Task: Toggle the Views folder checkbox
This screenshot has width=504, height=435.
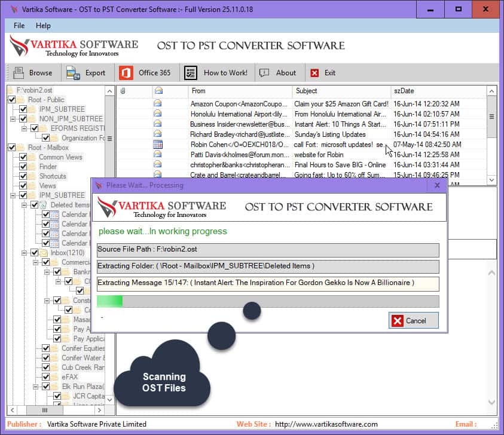Action: click(x=23, y=186)
